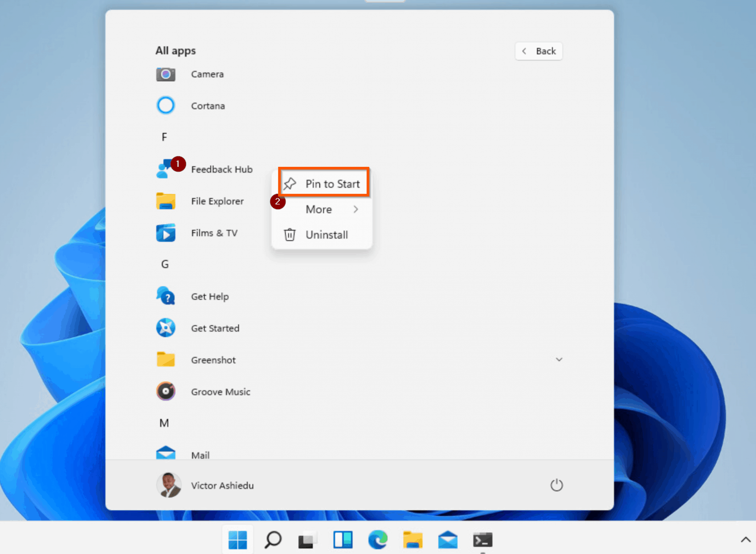Open the Mail app in All apps
756x554 pixels.
click(x=200, y=455)
